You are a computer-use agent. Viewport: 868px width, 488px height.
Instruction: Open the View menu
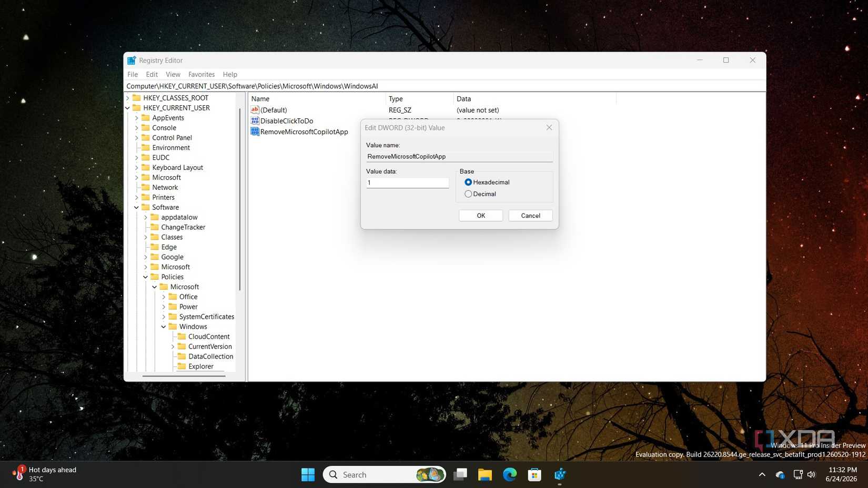(173, 75)
